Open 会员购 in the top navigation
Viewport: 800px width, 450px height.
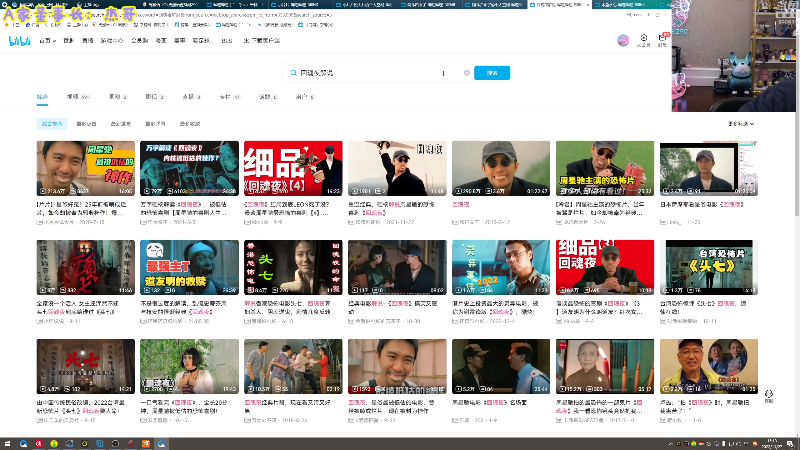(x=139, y=41)
